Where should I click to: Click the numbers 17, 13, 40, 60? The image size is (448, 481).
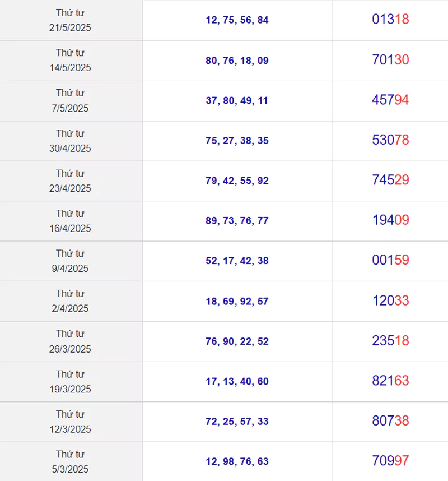237,382
